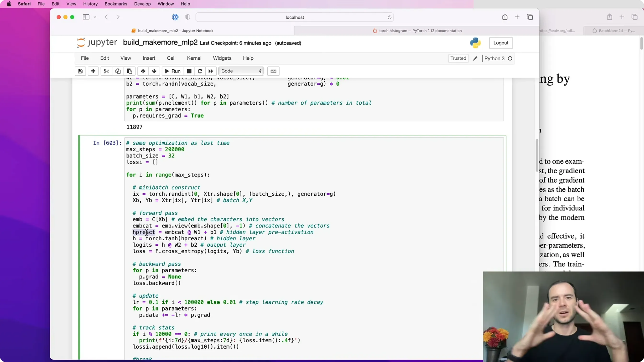Restart the kernel circular arrow icon
The image size is (644, 362).
(x=200, y=71)
